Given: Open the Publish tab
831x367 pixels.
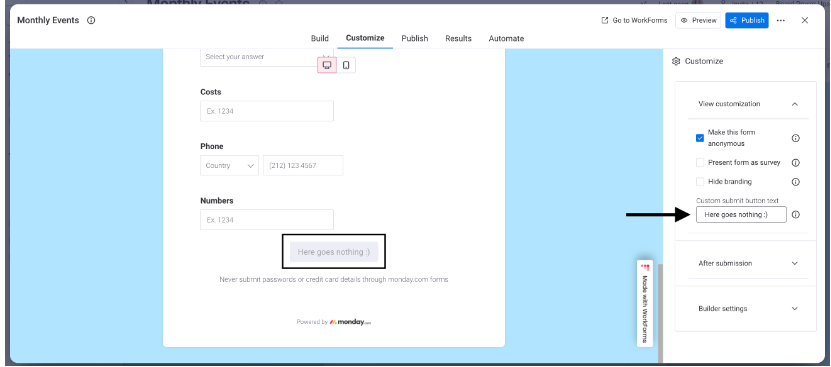Looking at the screenshot, I should click(414, 38).
